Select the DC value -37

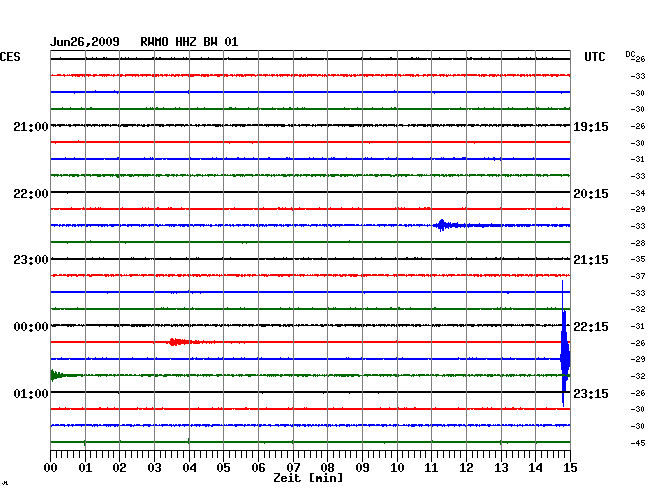pos(638,276)
